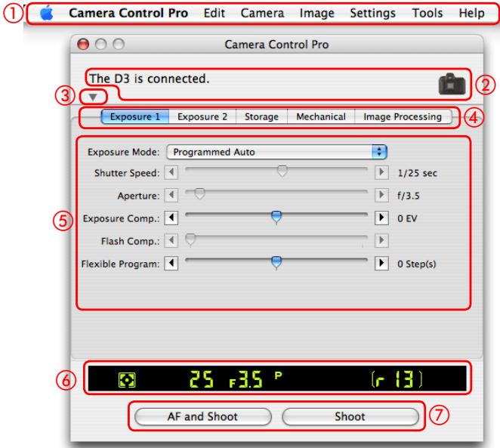Click the Flexible Program slider thumb
This screenshot has height=448, width=500.
(x=276, y=262)
